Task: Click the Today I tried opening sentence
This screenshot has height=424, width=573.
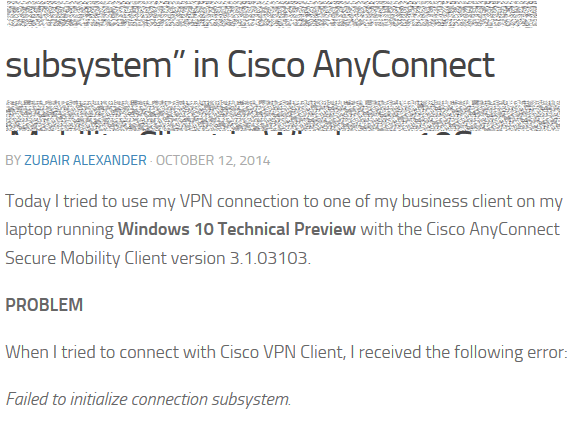Action: click(284, 230)
